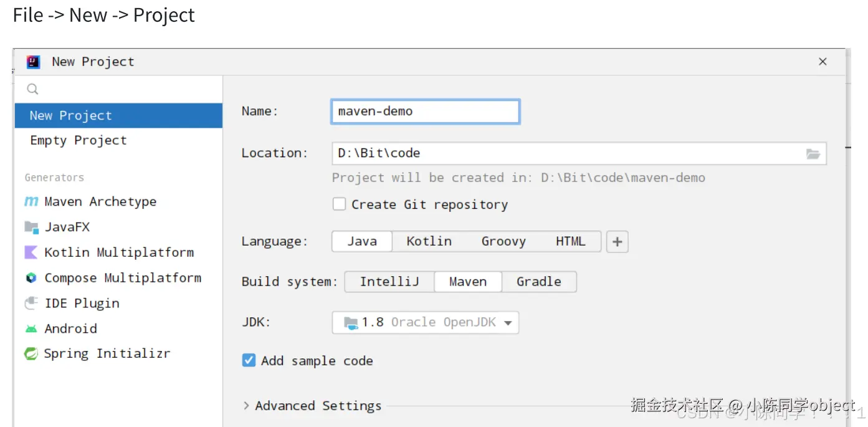Viewport: 868px width, 427px height.
Task: Click the Kotlin Multiplatform icon
Action: coord(31,252)
